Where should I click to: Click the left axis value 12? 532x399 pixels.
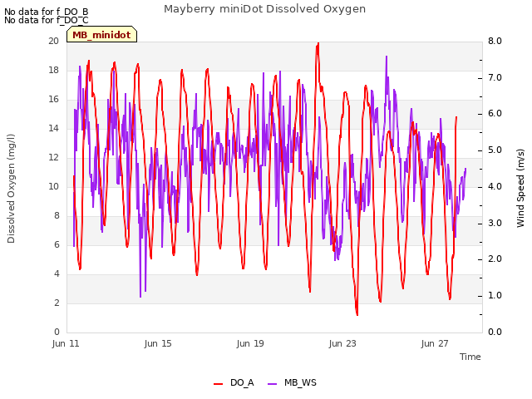tap(53, 157)
